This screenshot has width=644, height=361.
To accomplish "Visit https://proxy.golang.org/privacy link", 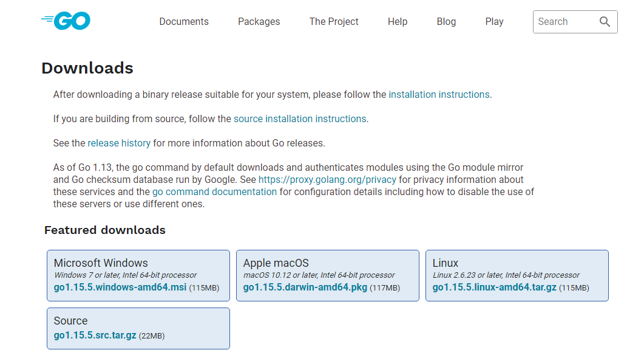I will [x=327, y=180].
